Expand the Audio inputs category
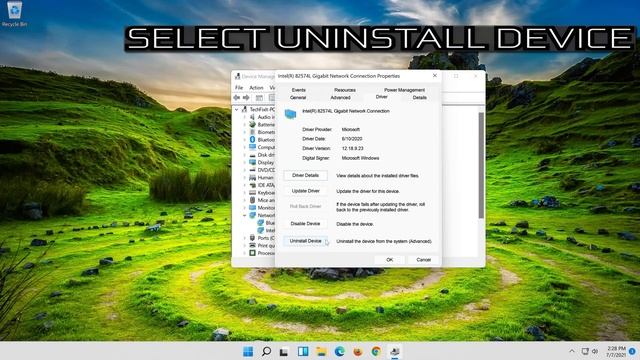The height and width of the screenshot is (360, 640). coord(245,117)
